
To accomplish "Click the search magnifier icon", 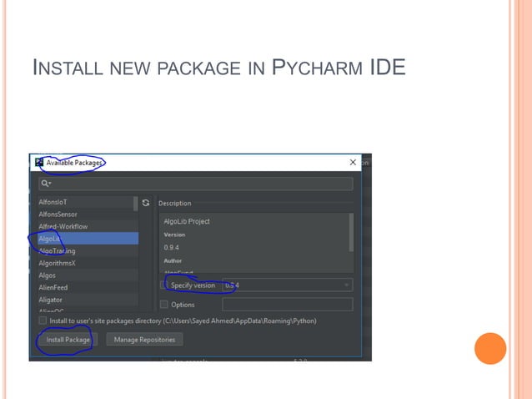I will point(46,184).
